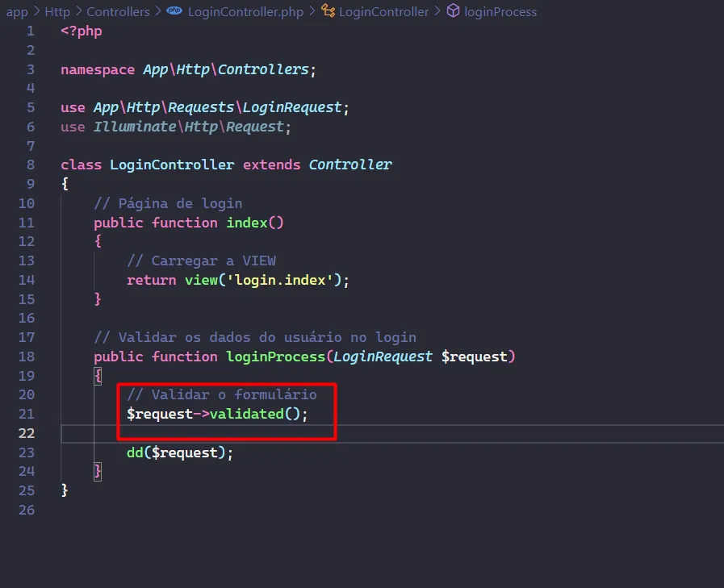724x588 pixels.
Task: Click the class symbol icon before LoginController breadcrumb
Action: (328, 11)
